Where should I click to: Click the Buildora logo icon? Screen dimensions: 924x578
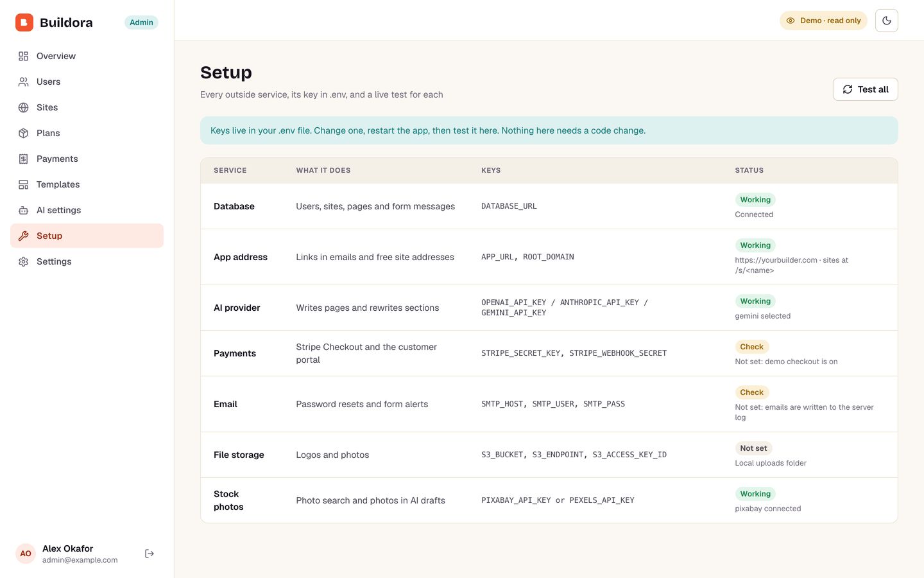click(x=24, y=22)
